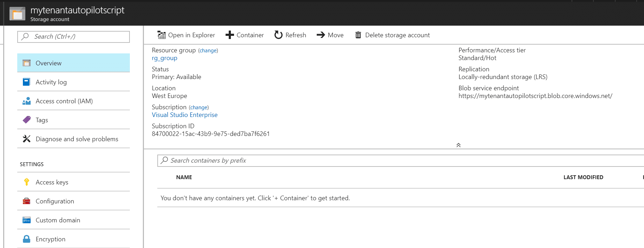The height and width of the screenshot is (248, 644).
Task: Open Access keys settings
Action: [x=74, y=182]
